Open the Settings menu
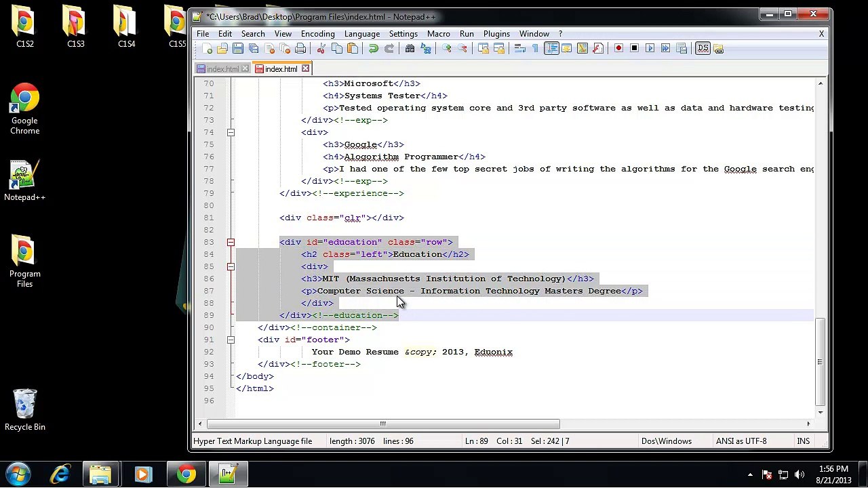Image resolution: width=868 pixels, height=488 pixels. (x=403, y=34)
